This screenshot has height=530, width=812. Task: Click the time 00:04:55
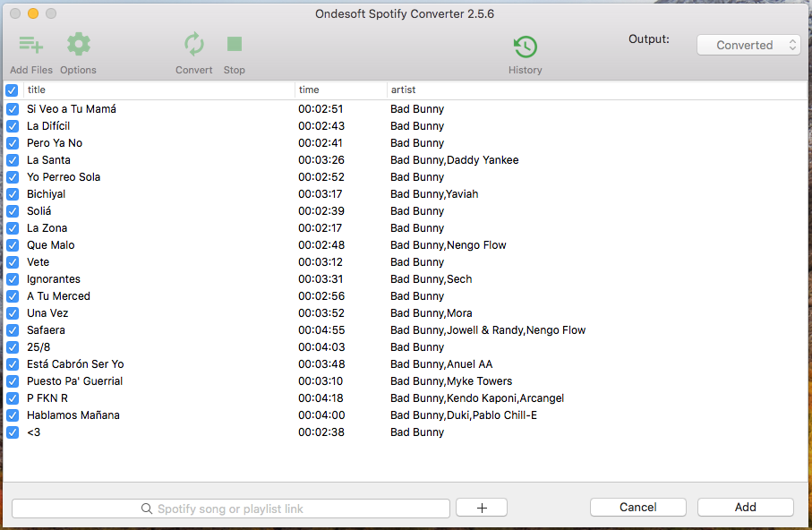coord(321,330)
